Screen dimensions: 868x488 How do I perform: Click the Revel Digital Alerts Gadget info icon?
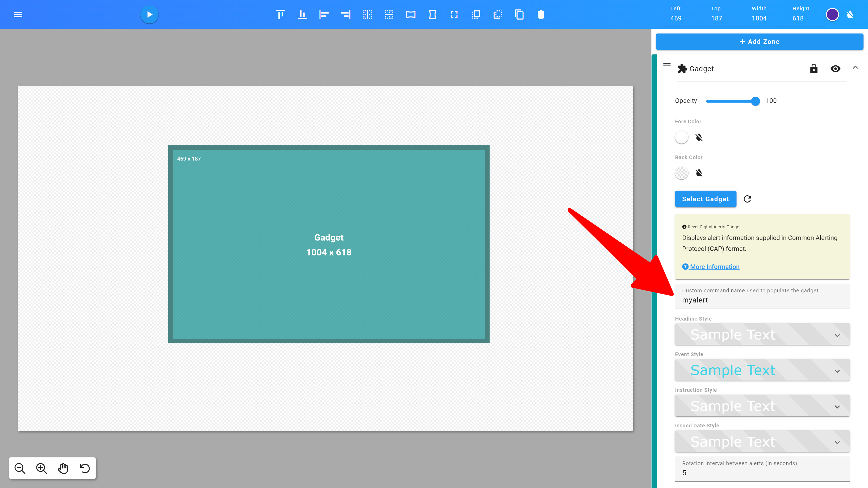pos(684,227)
